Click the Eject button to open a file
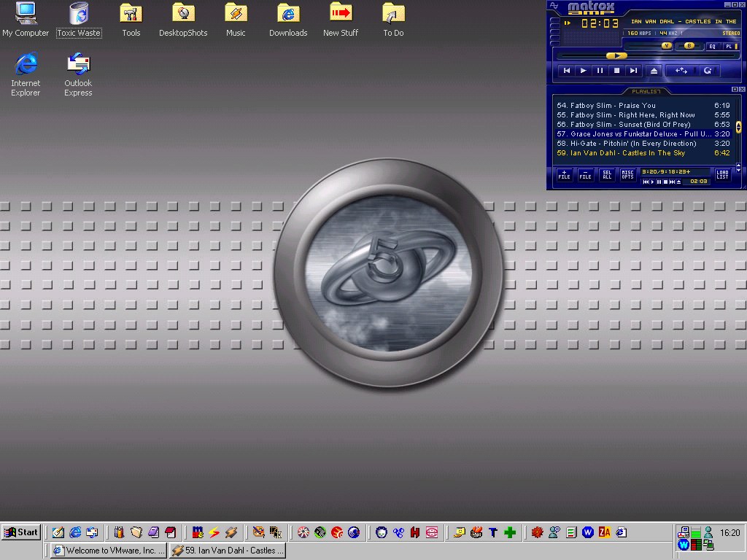Screen dimensions: 747x560 click(x=654, y=71)
